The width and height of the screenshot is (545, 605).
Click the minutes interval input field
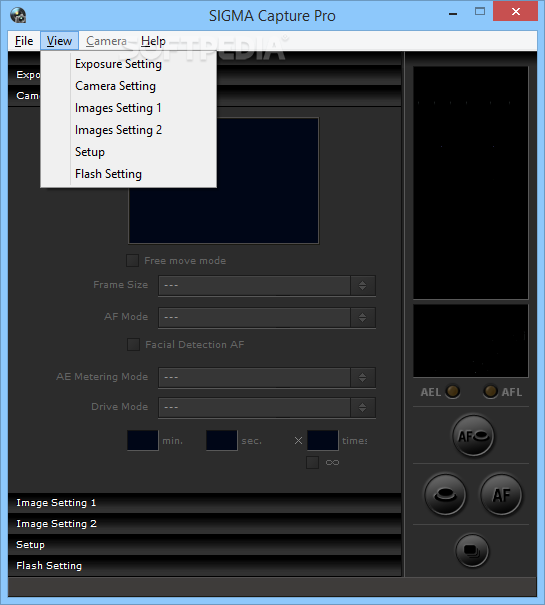[x=143, y=440]
